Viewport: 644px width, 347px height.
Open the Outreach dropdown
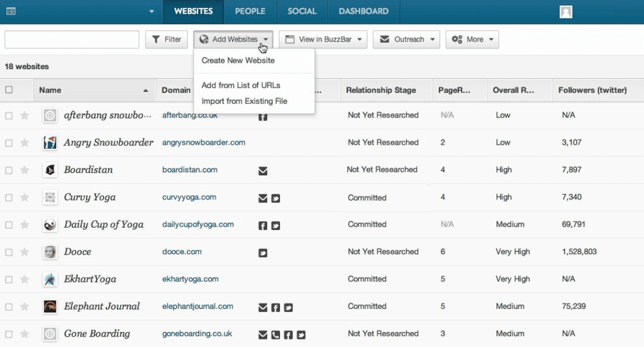pos(406,39)
